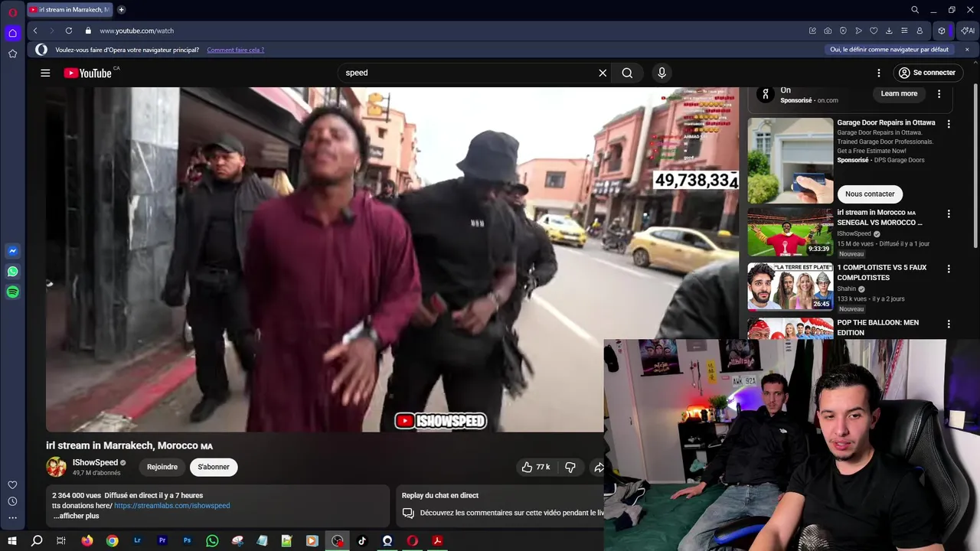This screenshot has width=980, height=551.
Task: Open the browser downloads panel
Action: (x=889, y=31)
